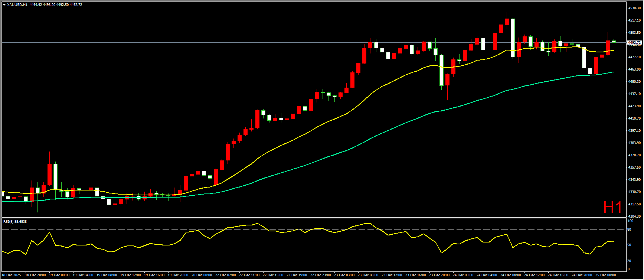Select the 4530.30 price scale label
Screen dimensions: 644x280
tap(634, 8)
